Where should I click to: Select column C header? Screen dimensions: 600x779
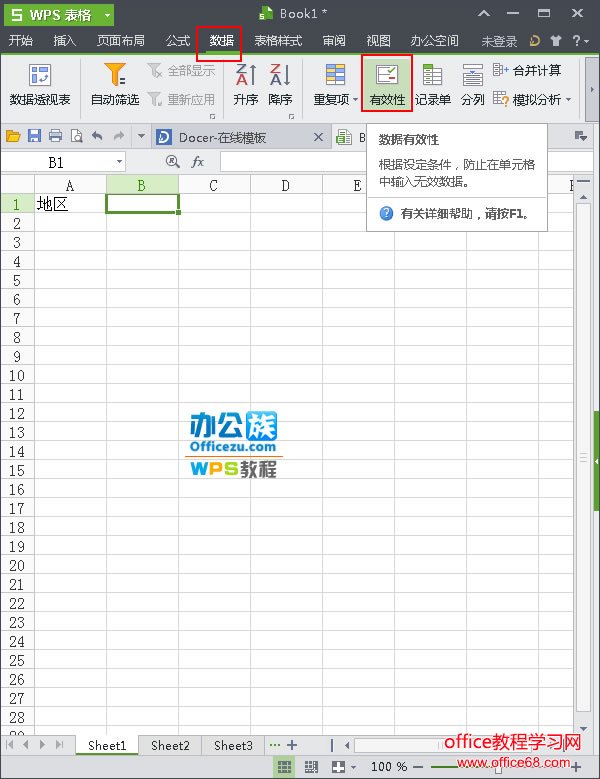tap(214, 186)
